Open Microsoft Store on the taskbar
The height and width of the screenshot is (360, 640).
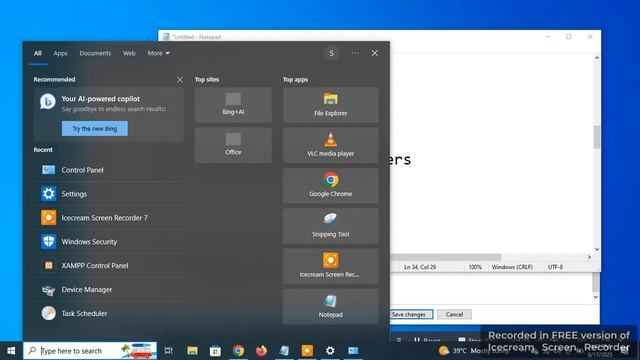pos(215,351)
